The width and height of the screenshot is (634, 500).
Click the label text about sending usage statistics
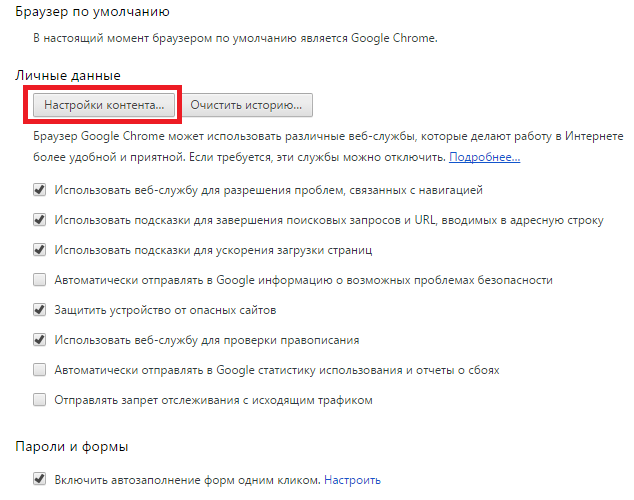tap(277, 370)
